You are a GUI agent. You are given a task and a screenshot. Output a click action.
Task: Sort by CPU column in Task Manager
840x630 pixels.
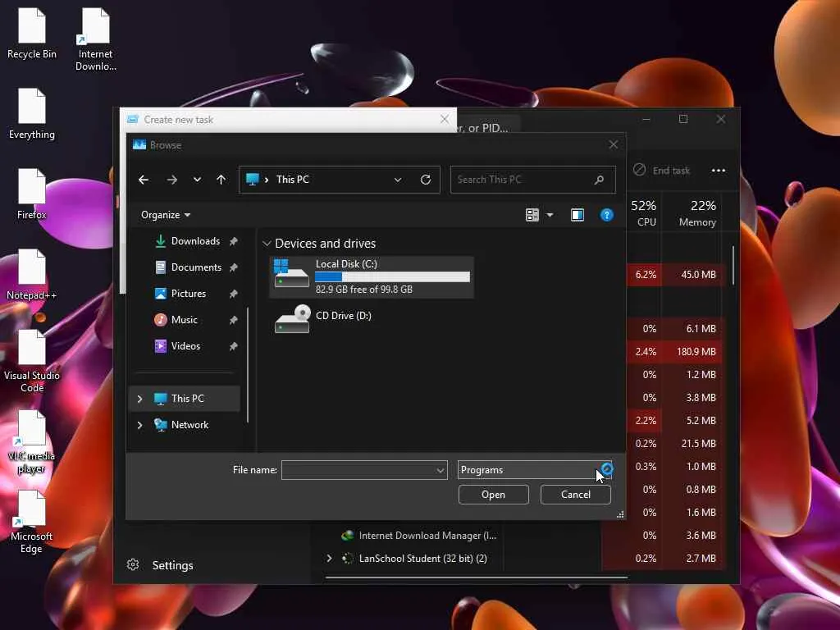644,212
